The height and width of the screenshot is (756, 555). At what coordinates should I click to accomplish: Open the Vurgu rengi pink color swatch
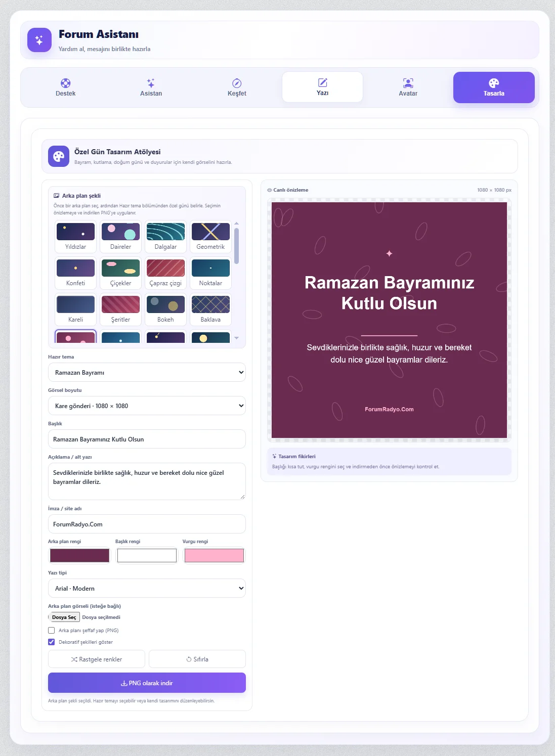(x=214, y=555)
